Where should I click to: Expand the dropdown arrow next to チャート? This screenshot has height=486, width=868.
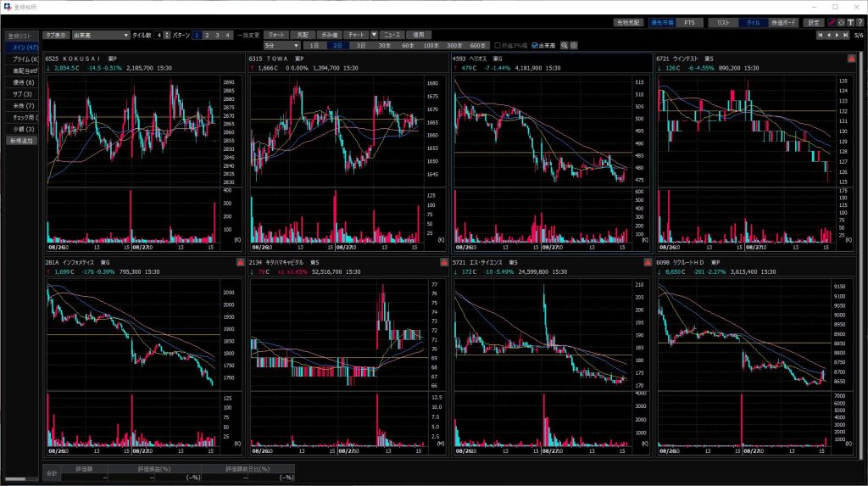point(374,35)
